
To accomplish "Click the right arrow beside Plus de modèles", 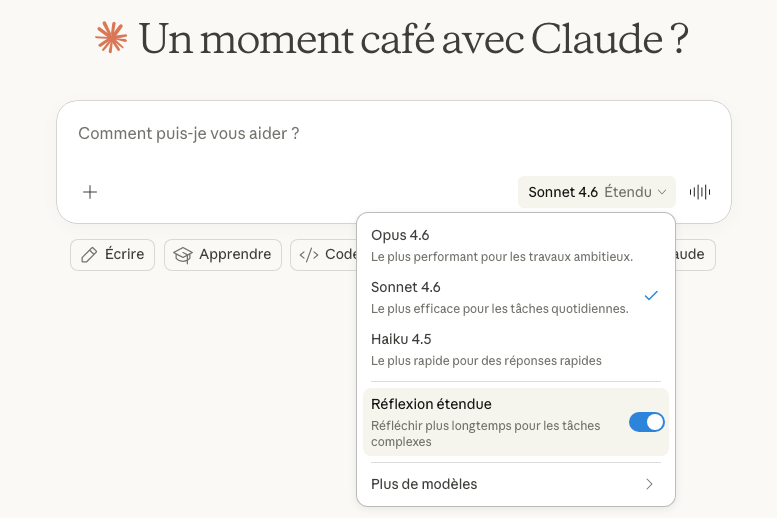I will pyautogui.click(x=649, y=484).
